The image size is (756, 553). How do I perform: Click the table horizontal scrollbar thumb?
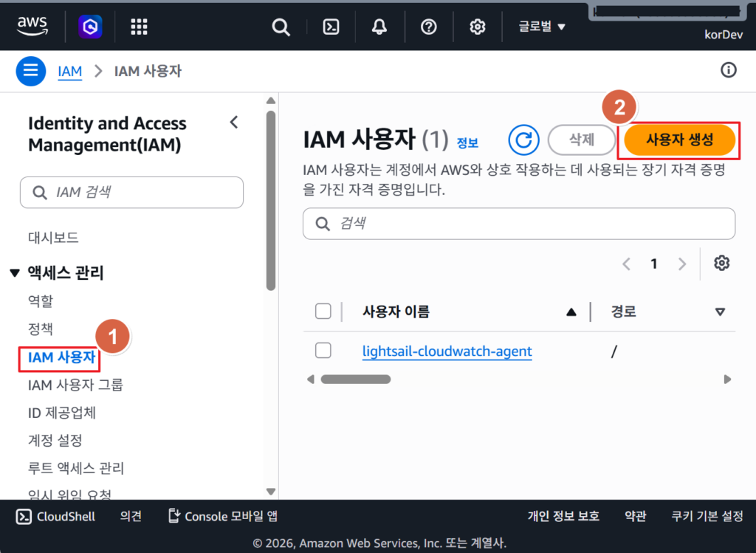point(356,379)
